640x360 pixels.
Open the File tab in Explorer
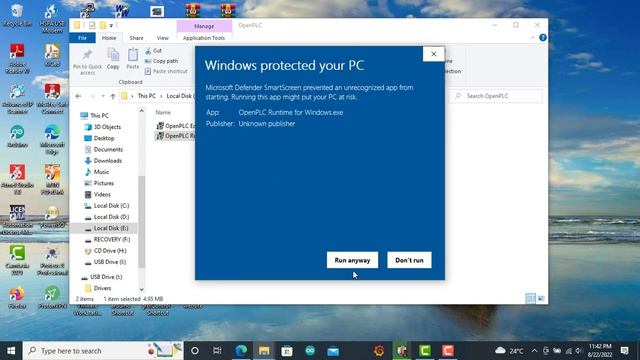point(82,38)
